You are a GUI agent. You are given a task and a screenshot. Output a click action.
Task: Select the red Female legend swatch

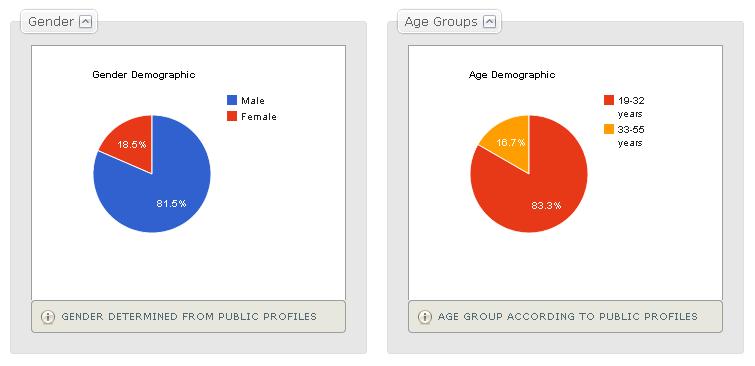(x=232, y=116)
